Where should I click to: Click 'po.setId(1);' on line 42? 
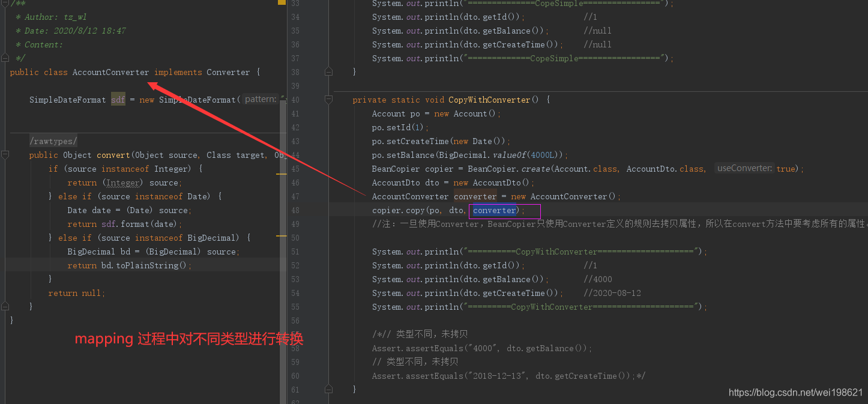400,127
